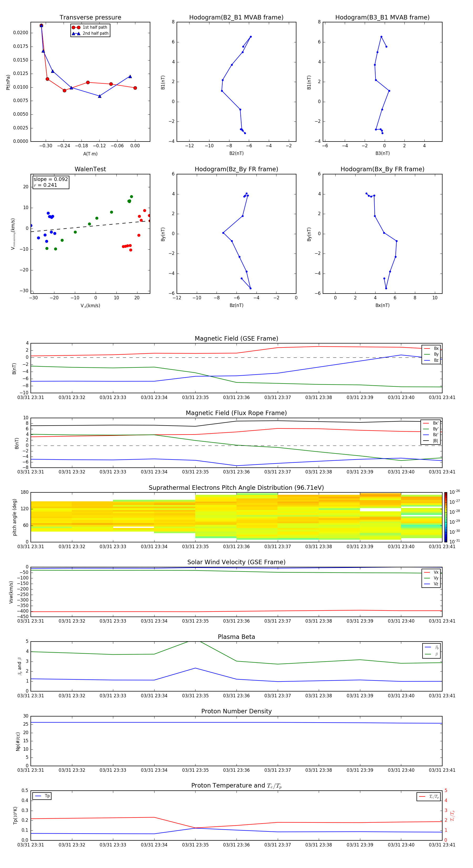Click the "Bz'" entry in Flux Rope legend

(x=431, y=435)
